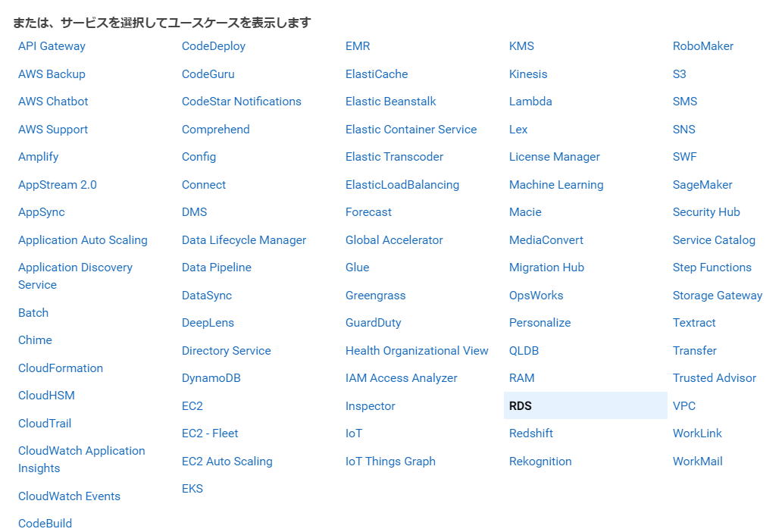The height and width of the screenshot is (532, 782).
Task: Click the IAM Access Analyzer link
Action: (402, 378)
